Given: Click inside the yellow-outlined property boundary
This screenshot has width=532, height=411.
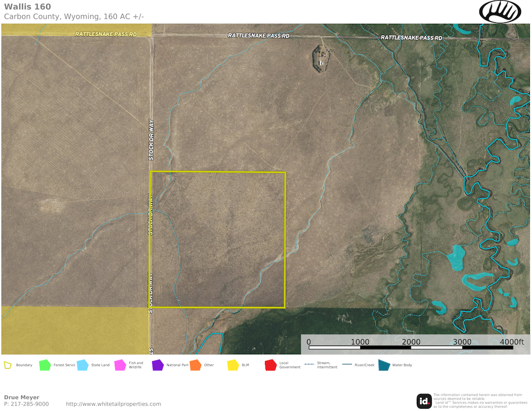Looking at the screenshot, I should tap(218, 239).
